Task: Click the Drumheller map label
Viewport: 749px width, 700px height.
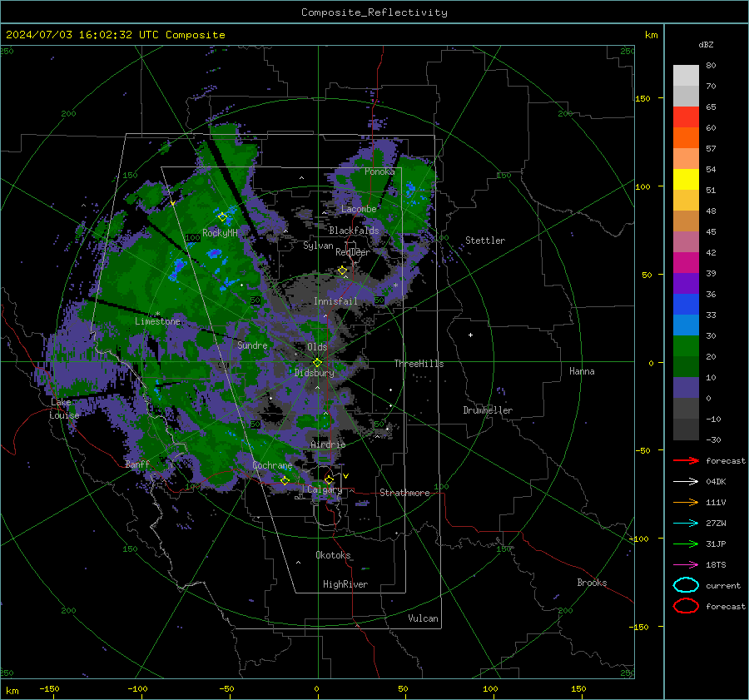Action: click(x=488, y=410)
